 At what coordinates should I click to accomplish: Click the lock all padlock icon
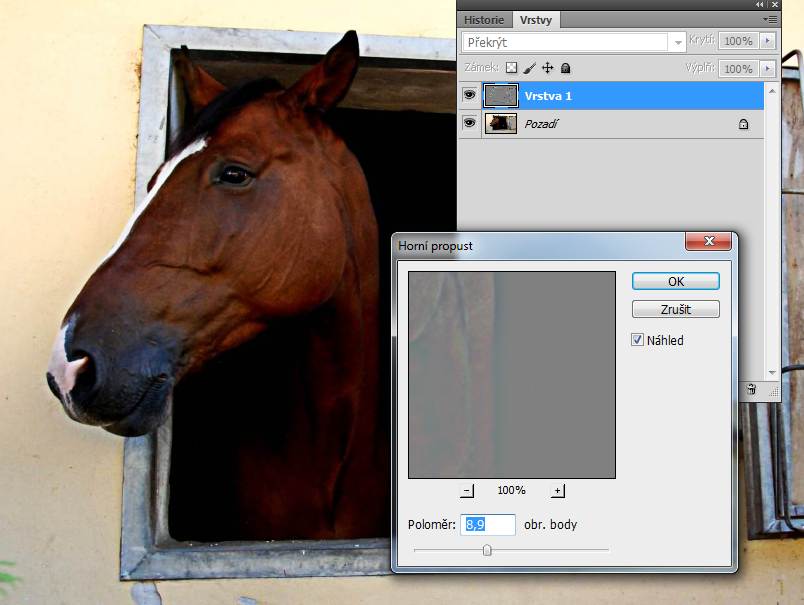565,68
